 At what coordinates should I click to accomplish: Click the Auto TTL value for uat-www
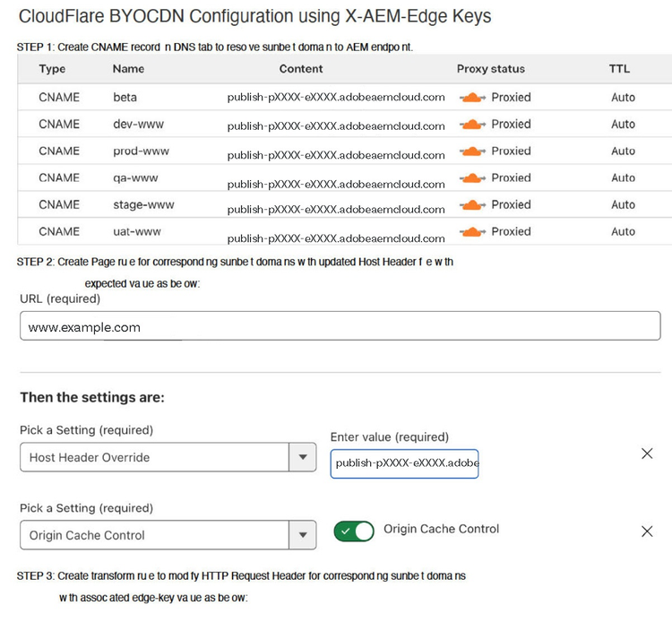click(x=623, y=231)
